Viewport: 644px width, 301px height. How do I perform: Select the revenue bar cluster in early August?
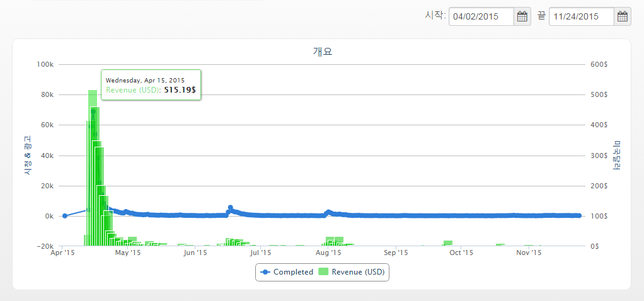[x=335, y=241]
